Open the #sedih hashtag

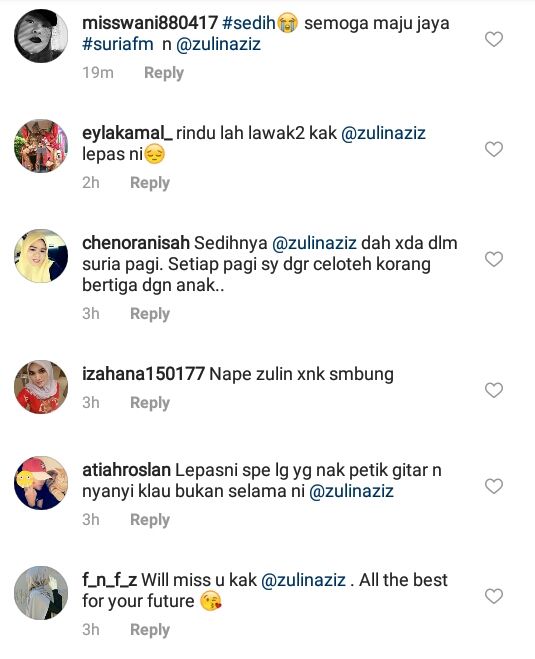coord(248,23)
